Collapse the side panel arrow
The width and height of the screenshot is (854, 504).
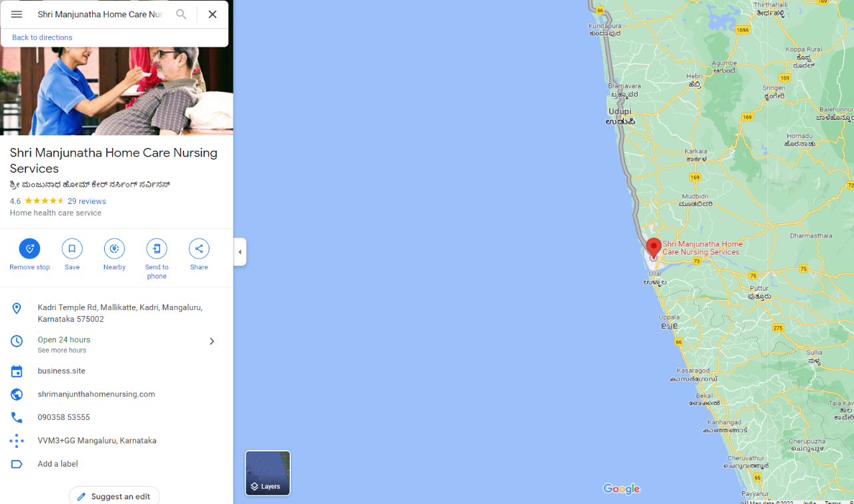[x=240, y=252]
